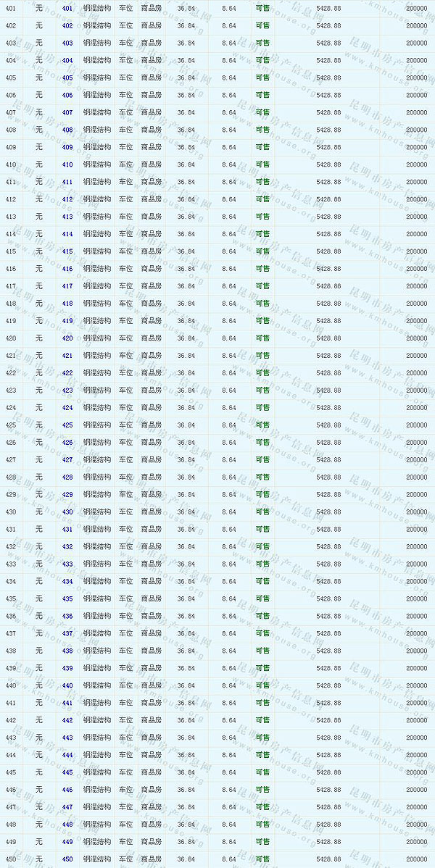Select the 5428.88 value in row 440
Screen dimensions: 435x868
(x=328, y=685)
